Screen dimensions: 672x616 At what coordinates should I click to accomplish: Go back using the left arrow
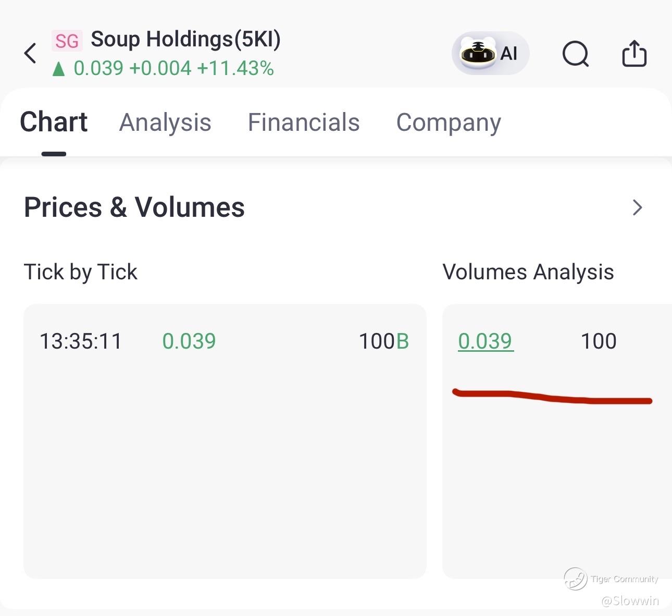(30, 53)
